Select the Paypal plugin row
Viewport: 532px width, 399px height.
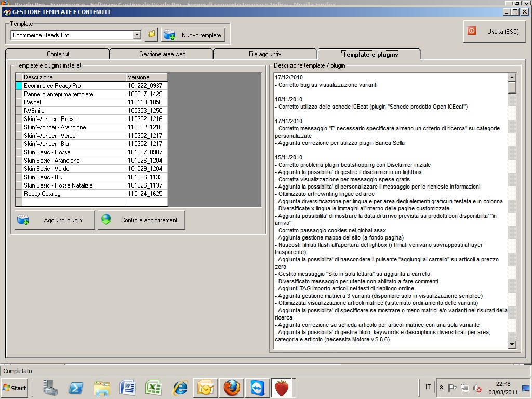91,102
